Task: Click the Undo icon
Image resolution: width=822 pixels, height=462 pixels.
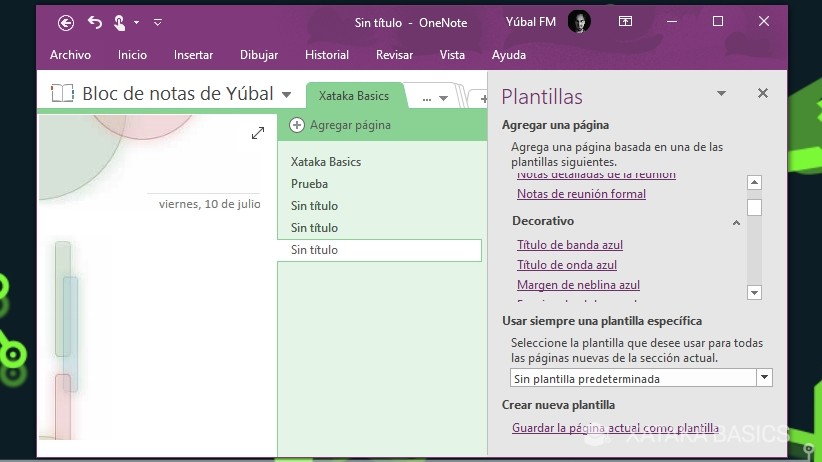Action: pyautogui.click(x=95, y=23)
